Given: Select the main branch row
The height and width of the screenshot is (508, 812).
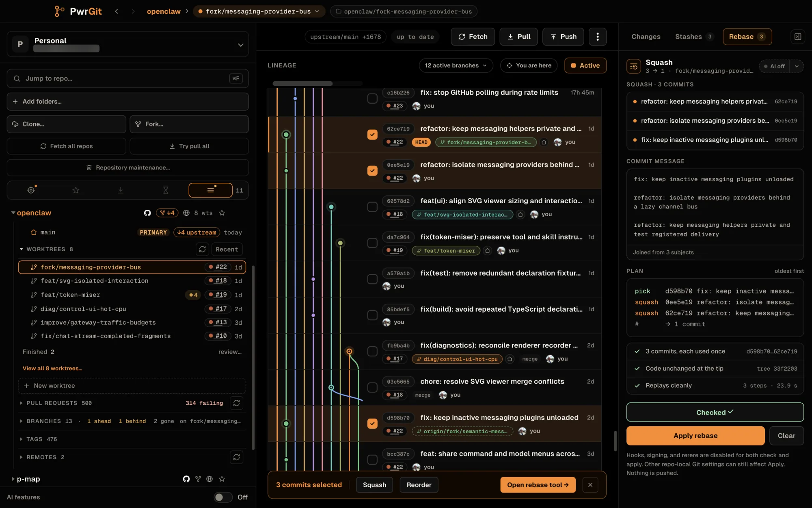Looking at the screenshot, I should 132,232.
